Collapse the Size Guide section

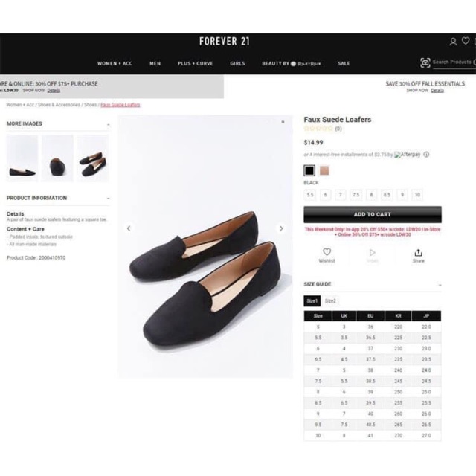(440, 285)
